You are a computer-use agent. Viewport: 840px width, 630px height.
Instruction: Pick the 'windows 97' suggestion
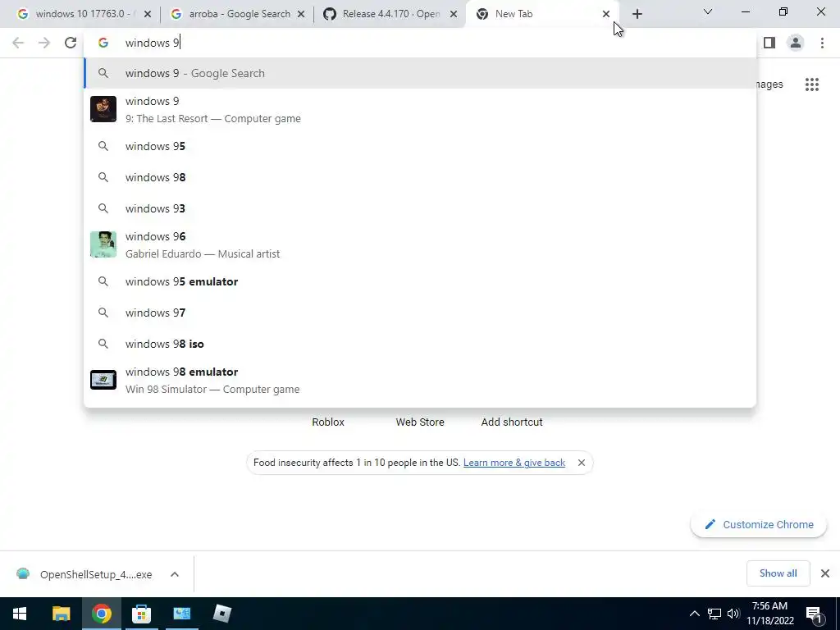click(421, 313)
